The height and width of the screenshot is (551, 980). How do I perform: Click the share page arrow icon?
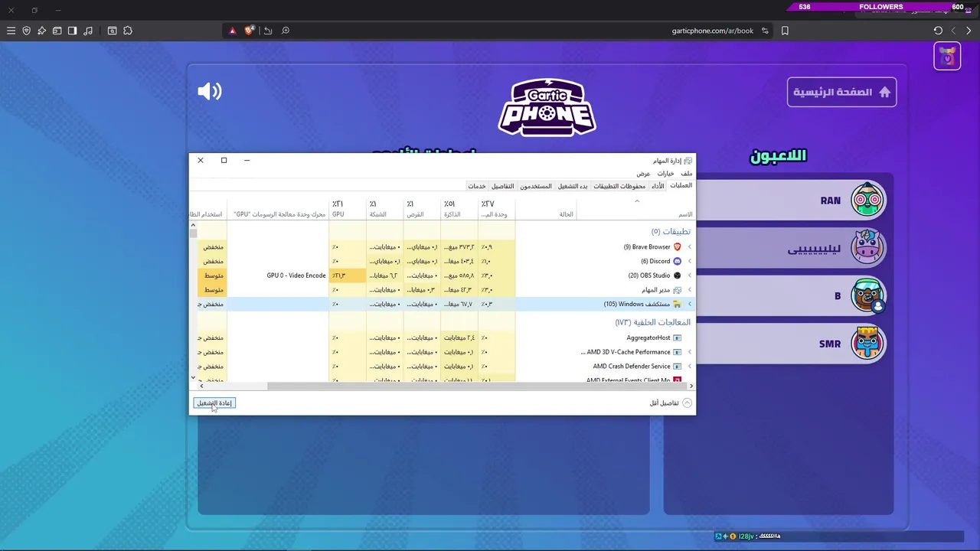pyautogui.click(x=268, y=31)
